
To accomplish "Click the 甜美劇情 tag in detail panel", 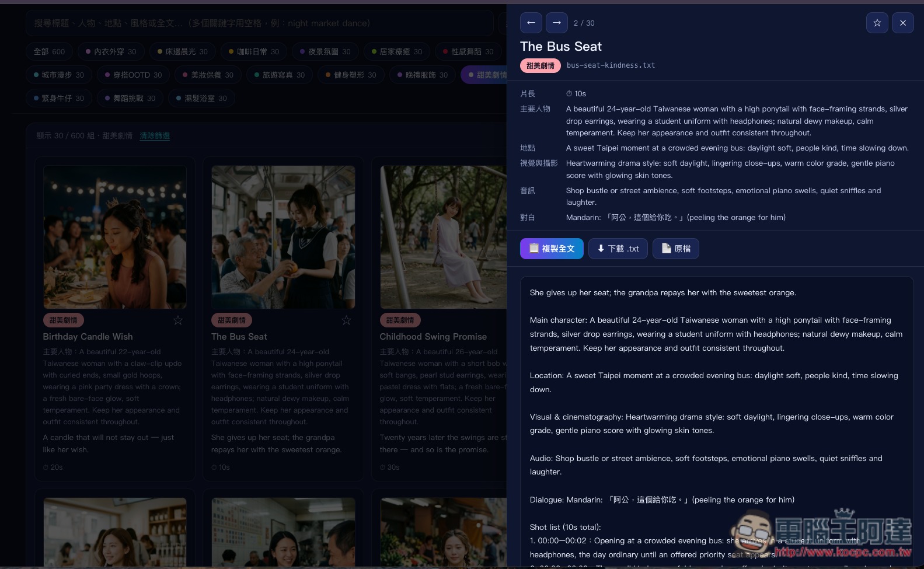I will pyautogui.click(x=540, y=66).
